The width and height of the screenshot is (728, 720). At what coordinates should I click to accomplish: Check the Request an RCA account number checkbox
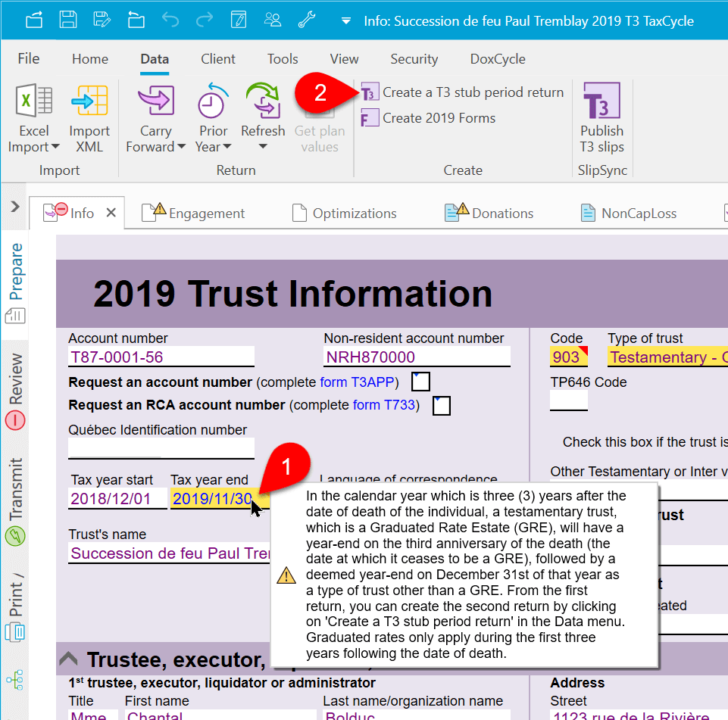point(441,406)
